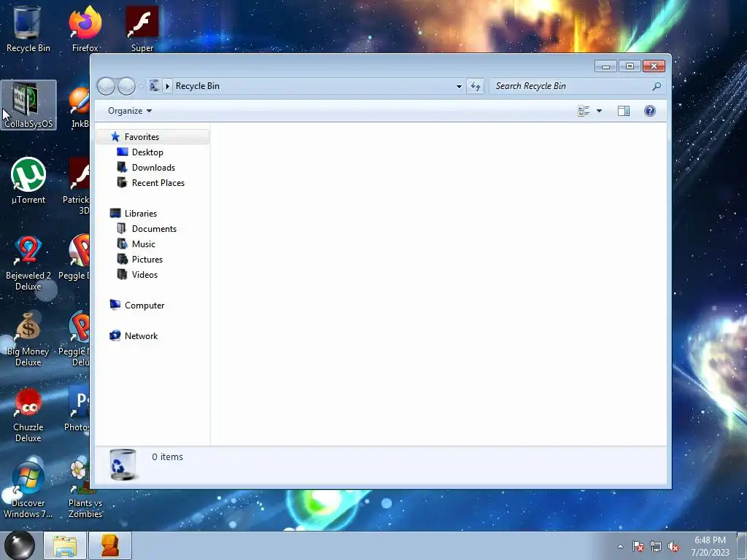Close the Recycle Bin window

[x=654, y=66]
